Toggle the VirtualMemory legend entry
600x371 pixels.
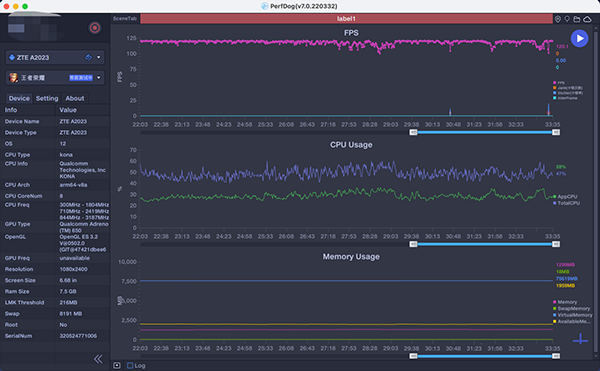pyautogui.click(x=572, y=315)
